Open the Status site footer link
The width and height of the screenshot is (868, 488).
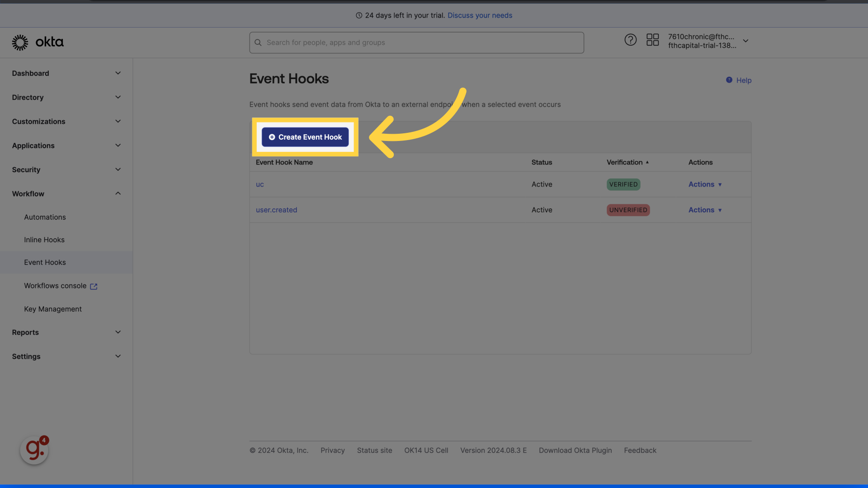point(374,450)
